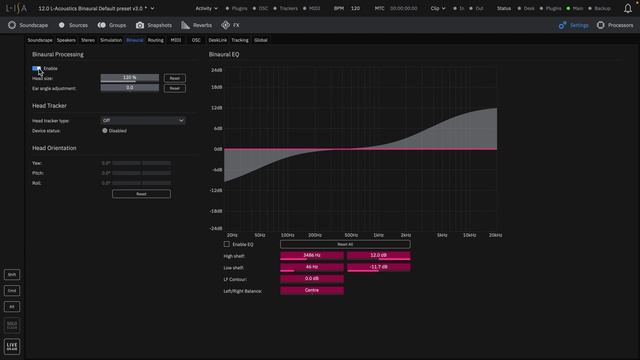Select the Binaural settings tab
640x360 pixels.
tap(135, 40)
